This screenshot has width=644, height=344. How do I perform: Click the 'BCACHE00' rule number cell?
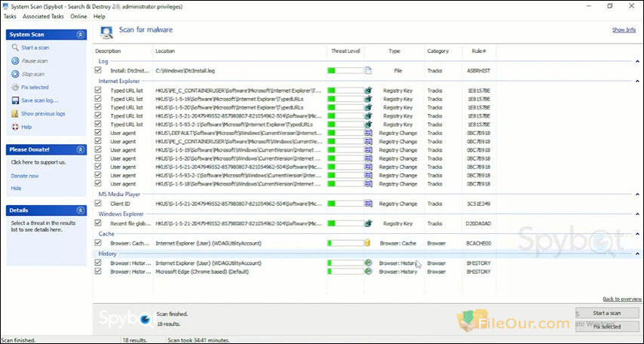click(479, 244)
